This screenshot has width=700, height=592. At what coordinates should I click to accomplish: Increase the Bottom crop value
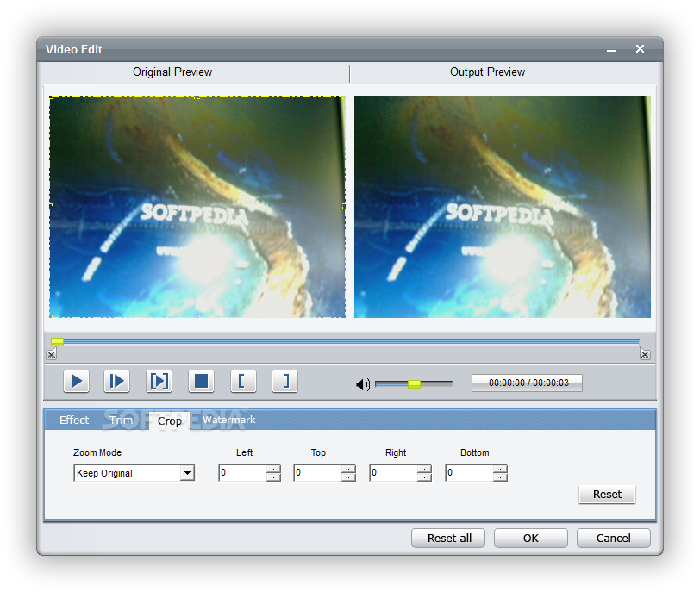[501, 469]
